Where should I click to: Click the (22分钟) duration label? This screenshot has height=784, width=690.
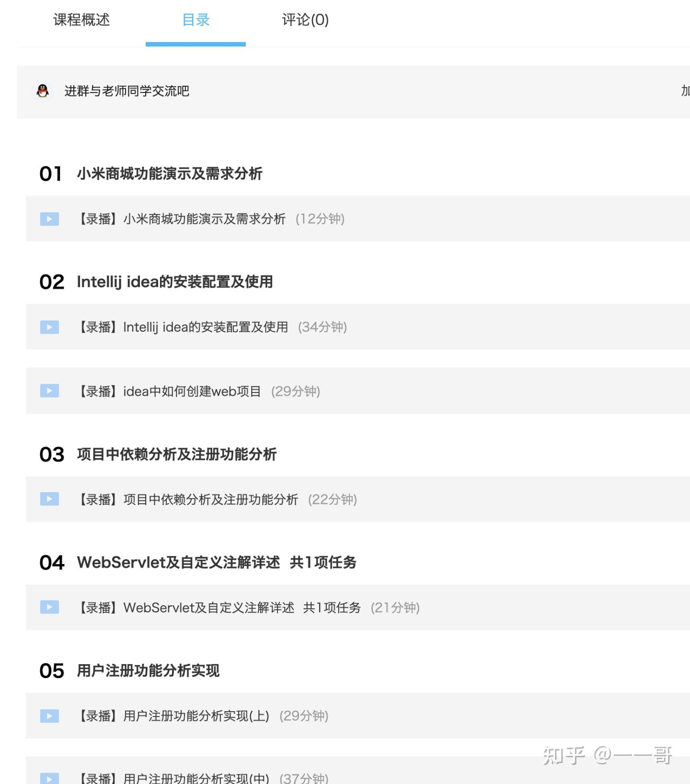tap(333, 500)
